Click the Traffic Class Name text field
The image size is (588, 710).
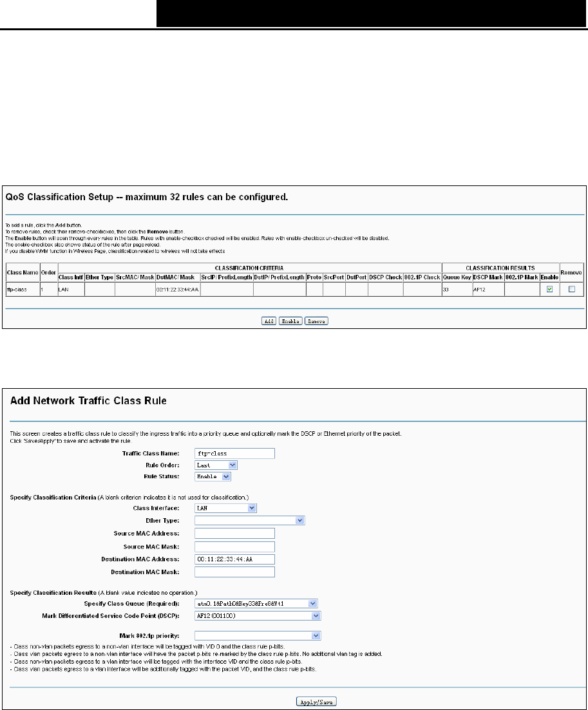point(234,453)
